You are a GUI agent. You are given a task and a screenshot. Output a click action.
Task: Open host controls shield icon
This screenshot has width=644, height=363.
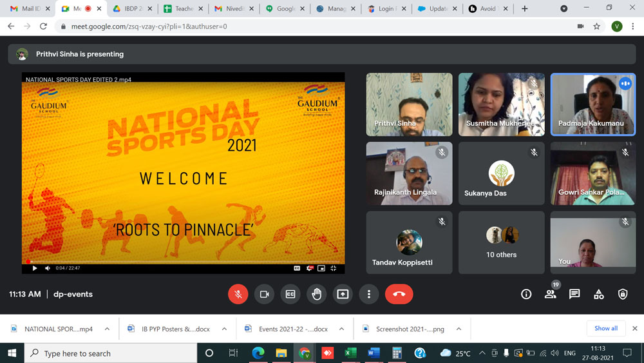(x=623, y=294)
